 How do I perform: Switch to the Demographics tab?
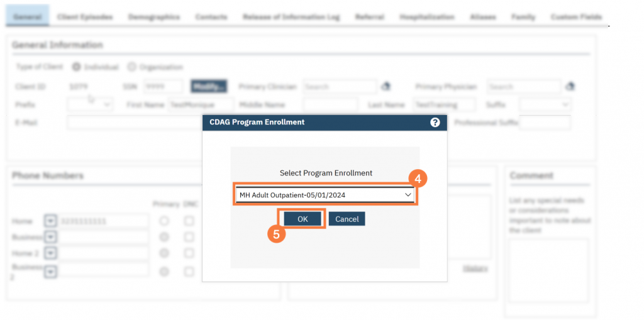tap(153, 17)
